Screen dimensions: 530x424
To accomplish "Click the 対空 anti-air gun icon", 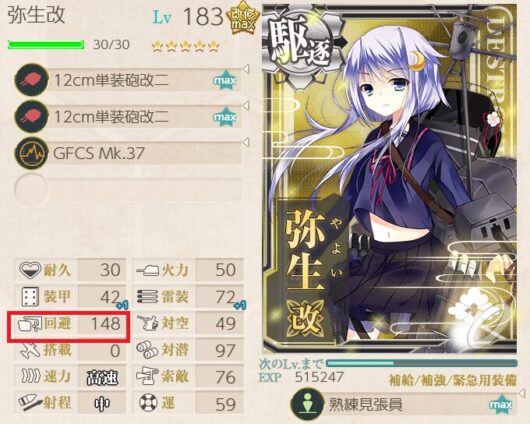I will pos(148,323).
